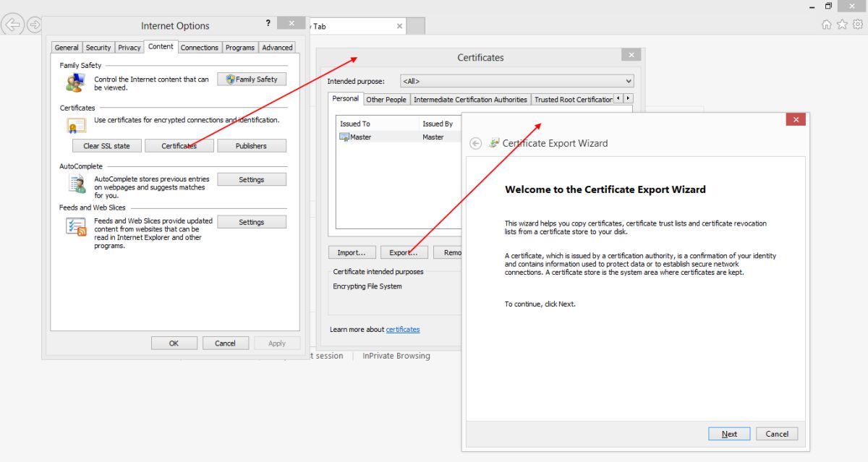Open the Intended purpose dropdown

point(517,81)
